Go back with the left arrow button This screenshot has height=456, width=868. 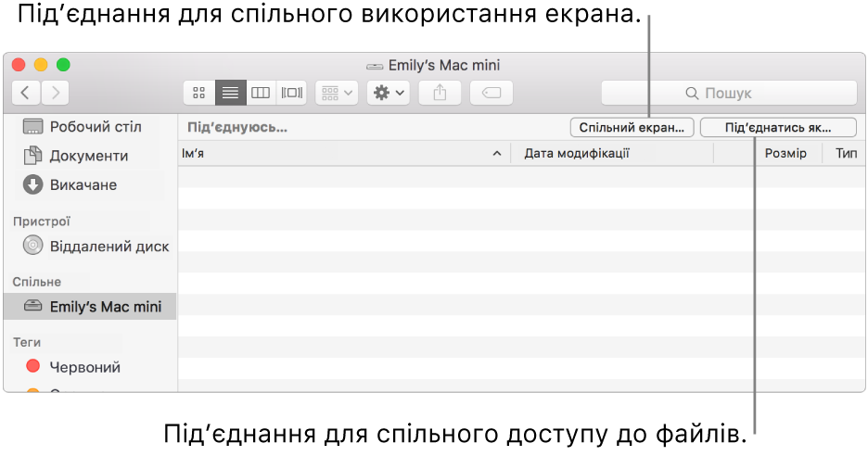coord(25,93)
